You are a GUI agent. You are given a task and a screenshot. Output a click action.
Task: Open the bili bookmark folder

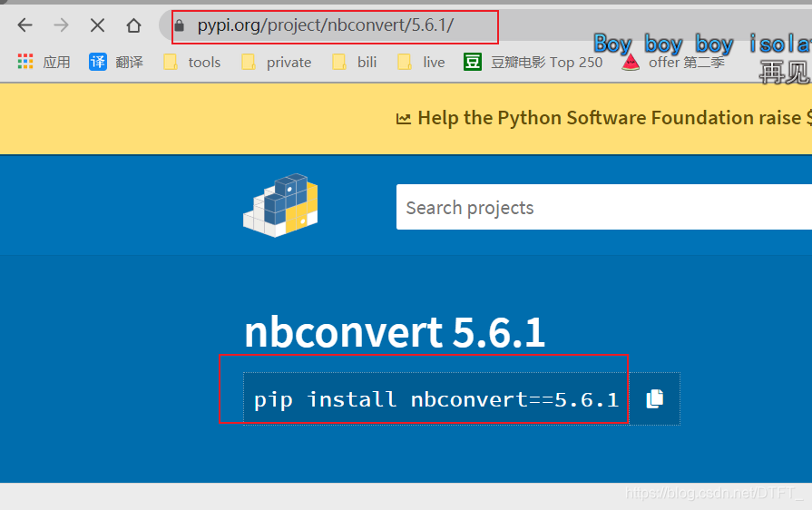(x=355, y=62)
